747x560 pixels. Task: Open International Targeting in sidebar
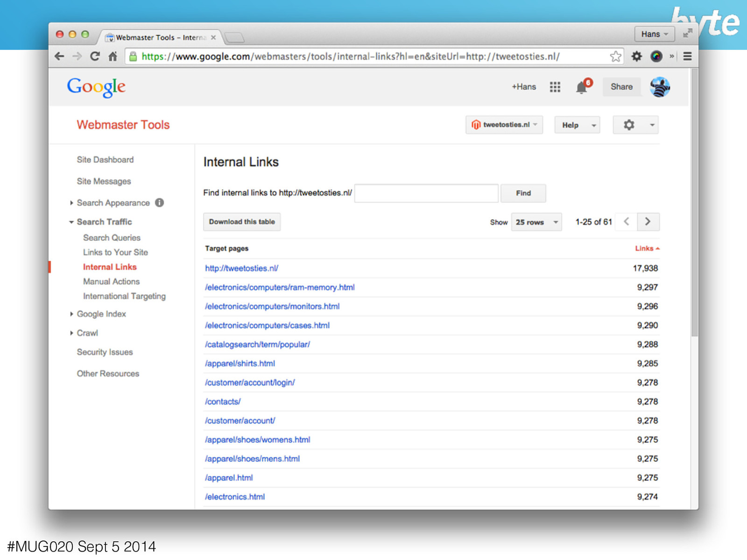[x=124, y=296]
